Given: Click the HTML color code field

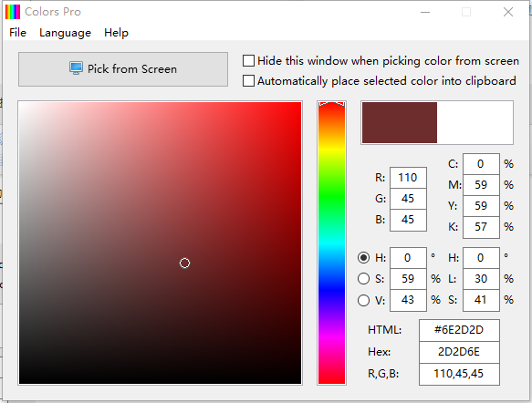Looking at the screenshot, I should pyautogui.click(x=459, y=330).
